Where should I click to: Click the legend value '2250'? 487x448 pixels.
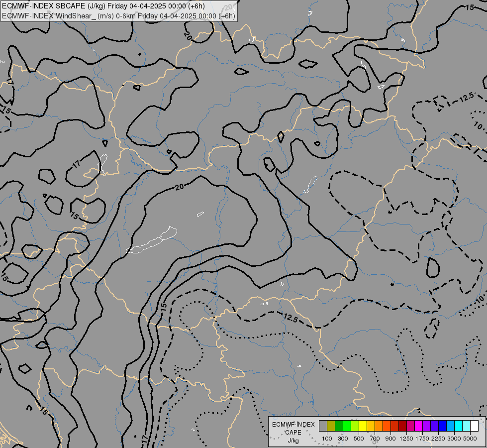point(438,439)
